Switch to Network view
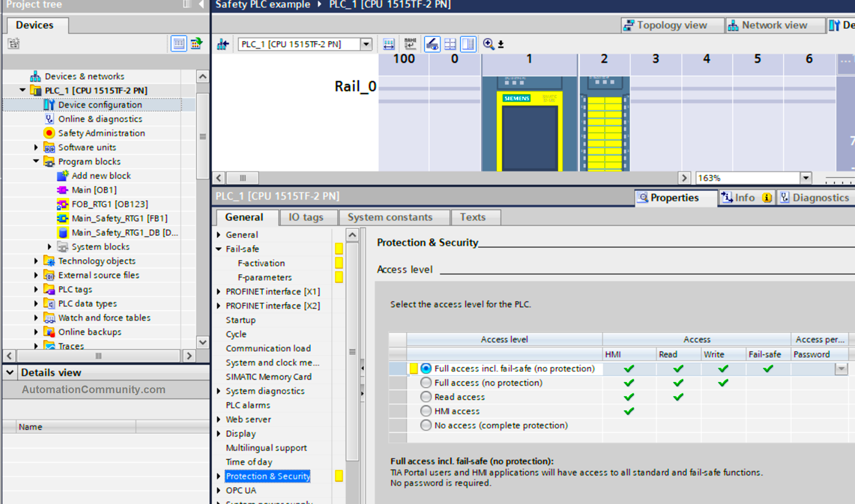Viewport: 855px width, 504px height. tap(774, 25)
